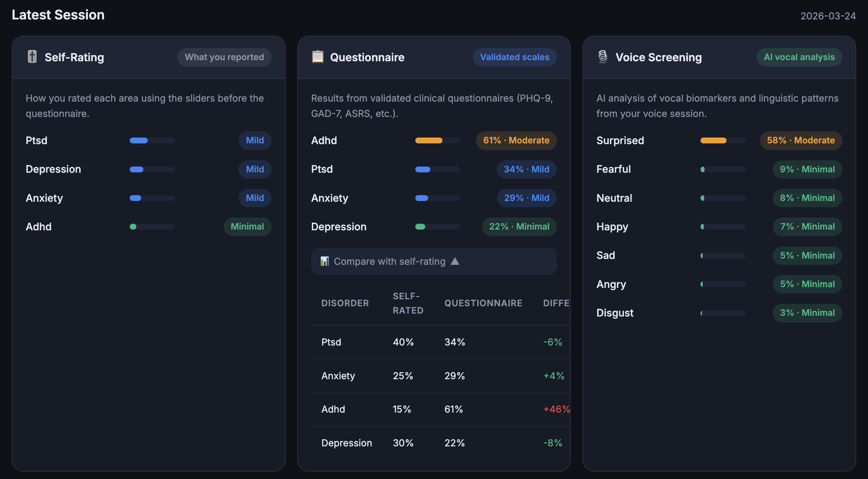Click the 58% Moderate Surprised badge
Viewport: 868px width, 479px height.
click(801, 140)
